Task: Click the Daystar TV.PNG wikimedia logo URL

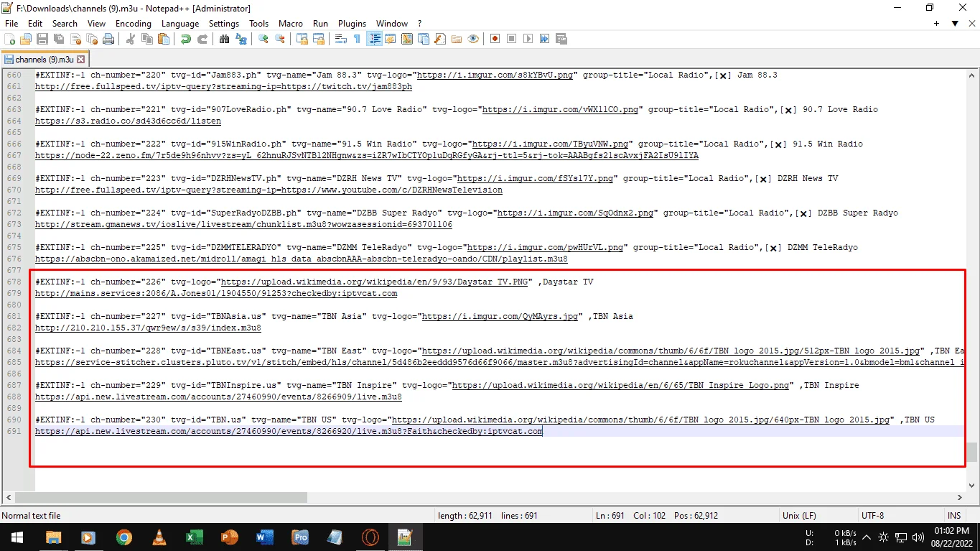Action: point(374,282)
